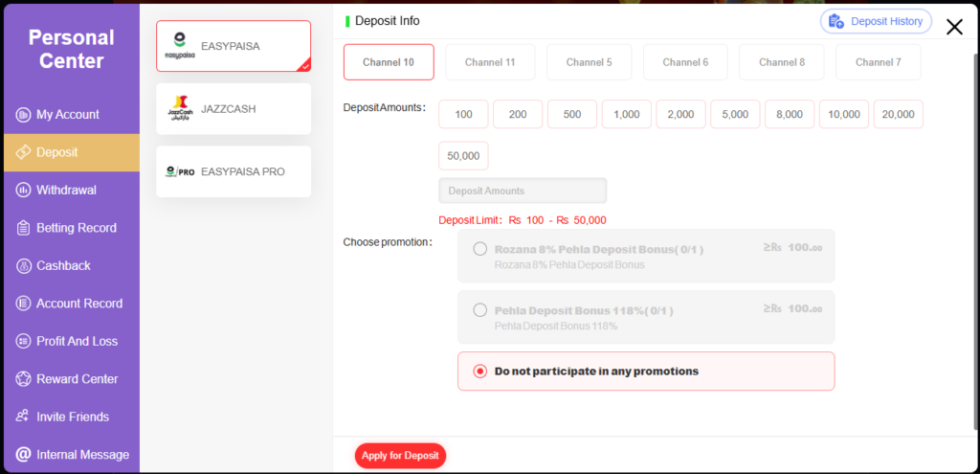Click the Invite Friends people icon
This screenshot has height=474, width=980.
23,417
